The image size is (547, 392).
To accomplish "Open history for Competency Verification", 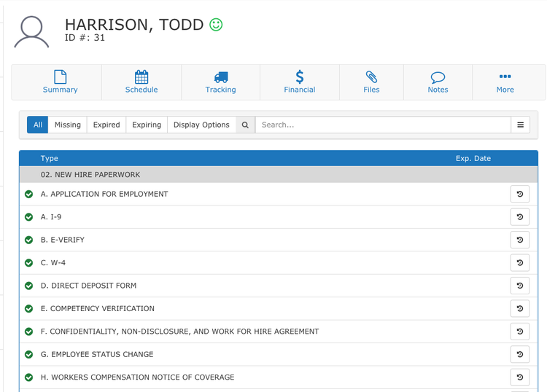I will [520, 308].
